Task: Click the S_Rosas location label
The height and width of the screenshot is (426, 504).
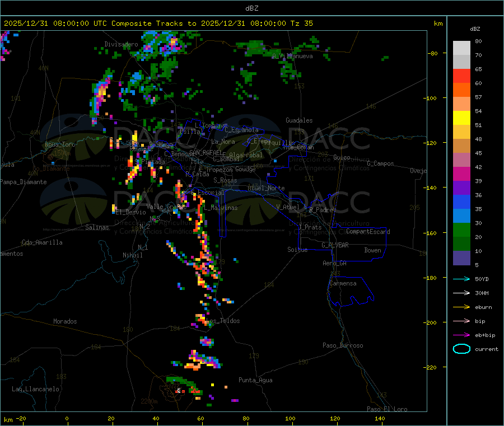Action: [x=225, y=180]
